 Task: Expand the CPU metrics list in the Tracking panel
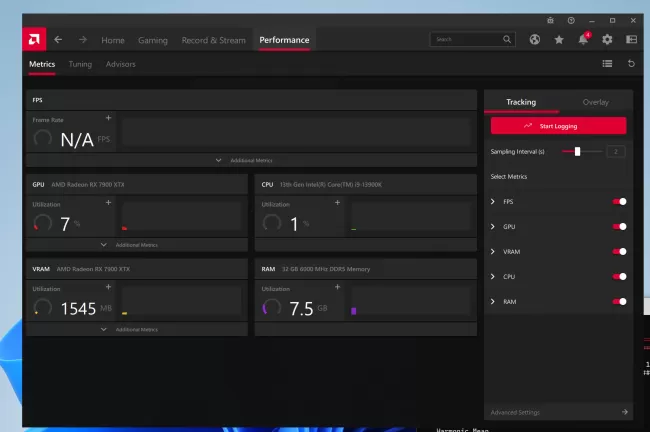pos(493,277)
